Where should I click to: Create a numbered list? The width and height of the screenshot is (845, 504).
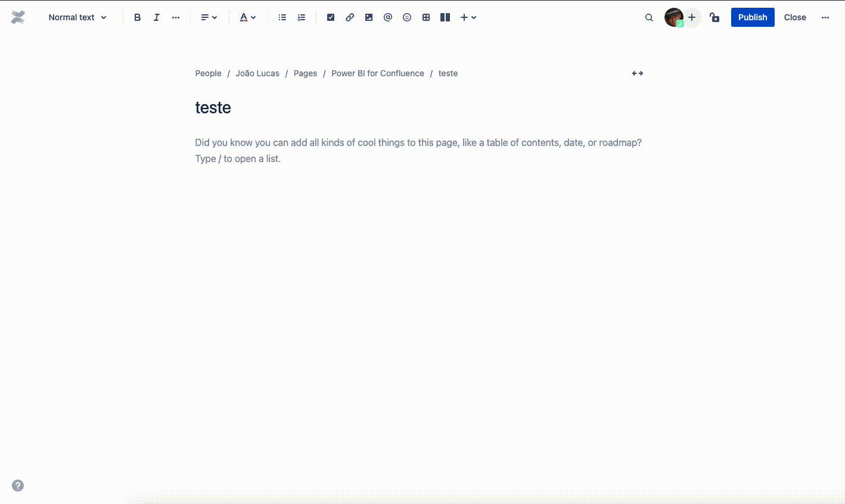point(302,17)
